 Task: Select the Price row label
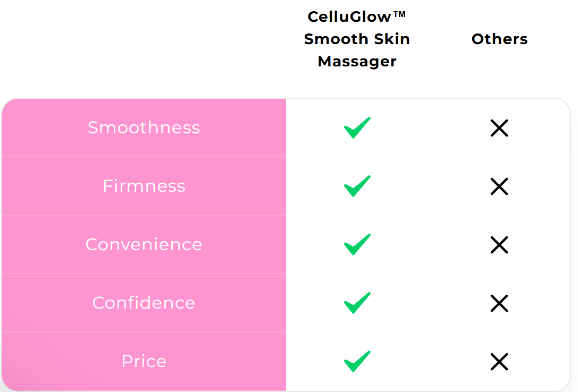click(144, 361)
